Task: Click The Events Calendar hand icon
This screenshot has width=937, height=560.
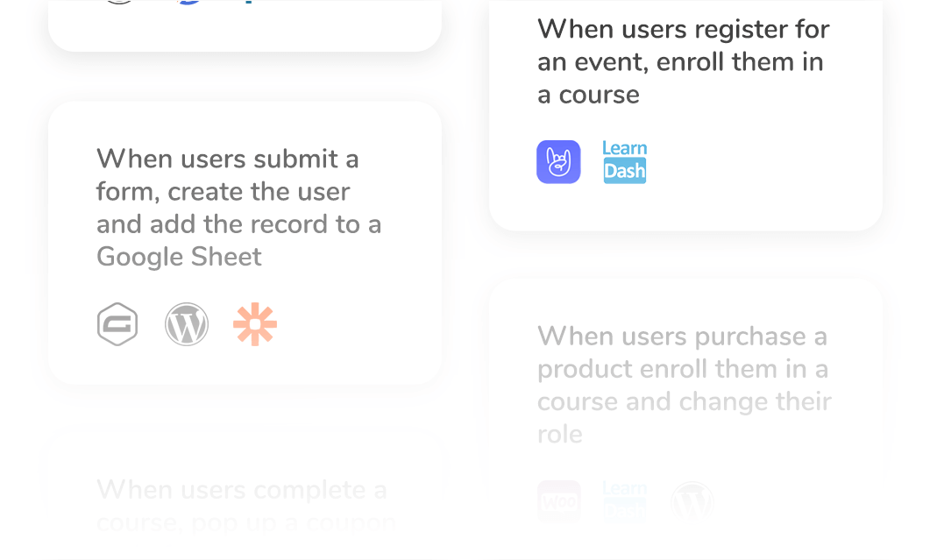Action: tap(558, 162)
